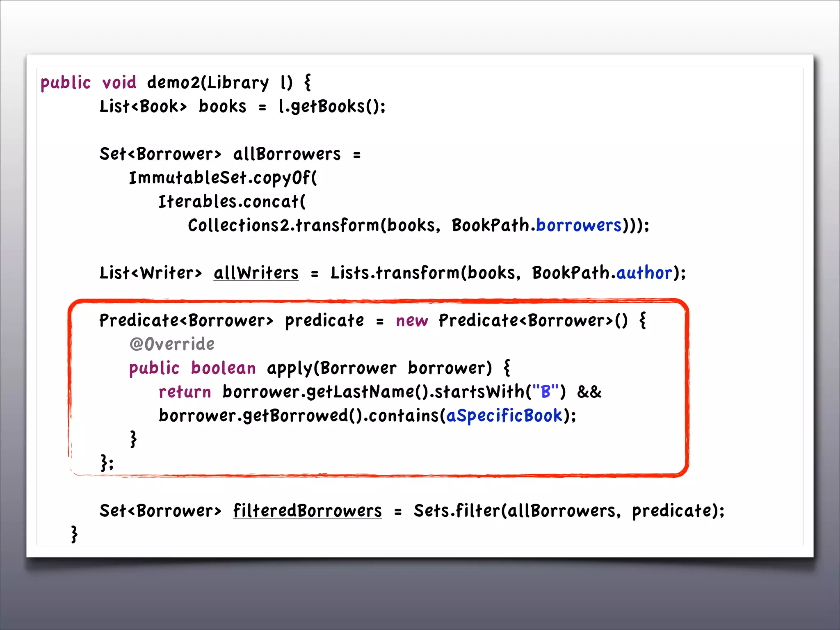
Task: Click the allBorrowers variable declaration
Action: click(287, 154)
